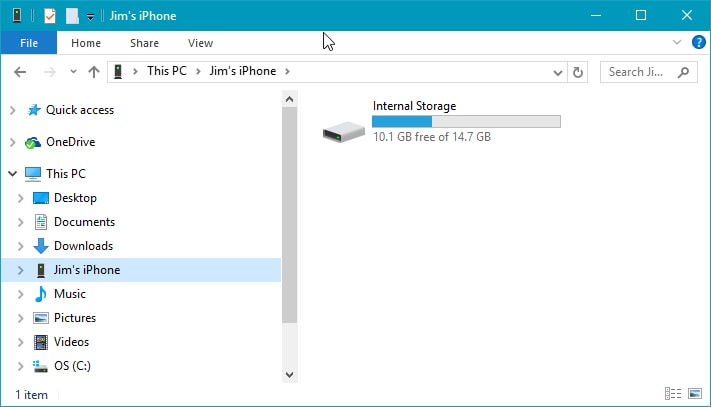
Task: Collapse the This PC tree node
Action: click(x=12, y=174)
